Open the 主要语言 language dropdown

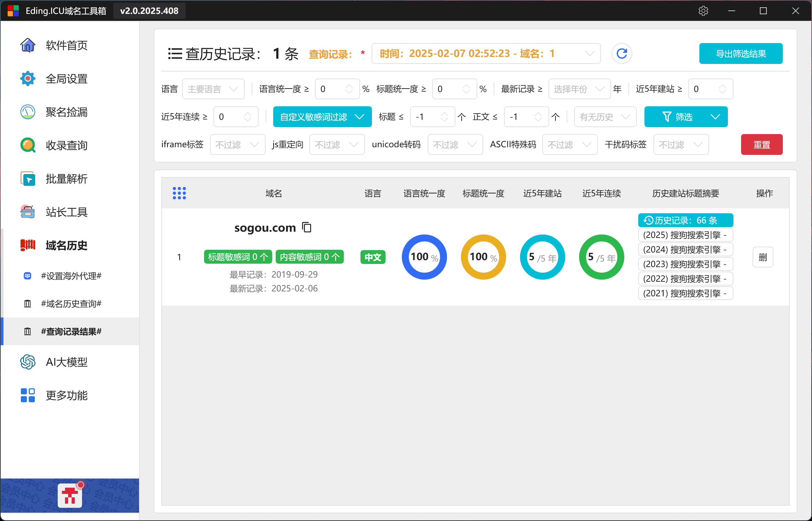click(x=213, y=89)
